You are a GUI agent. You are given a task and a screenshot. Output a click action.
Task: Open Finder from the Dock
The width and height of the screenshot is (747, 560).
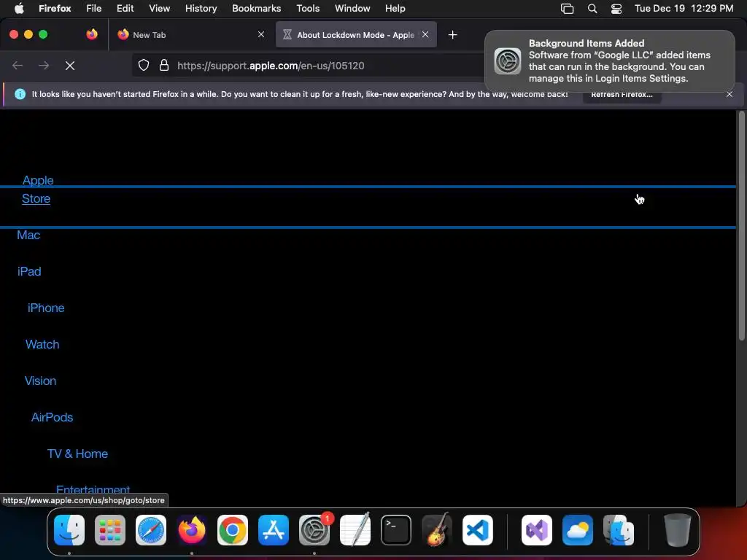pyautogui.click(x=69, y=529)
